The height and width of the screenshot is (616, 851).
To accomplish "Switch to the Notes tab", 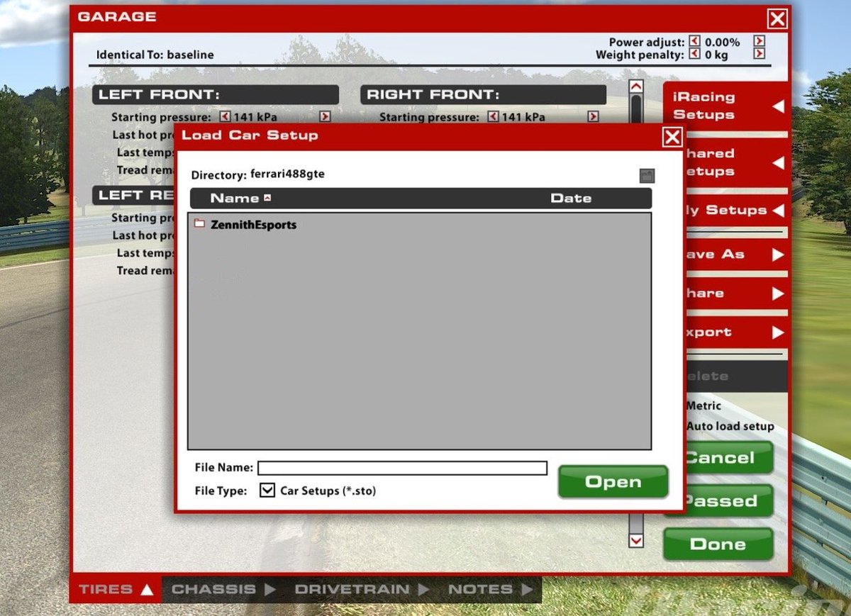I will click(x=490, y=589).
